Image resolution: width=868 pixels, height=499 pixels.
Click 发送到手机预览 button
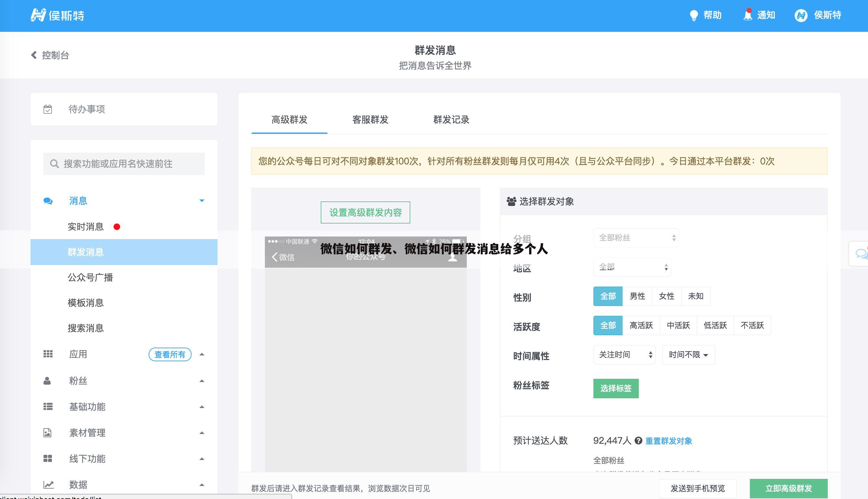coord(698,488)
